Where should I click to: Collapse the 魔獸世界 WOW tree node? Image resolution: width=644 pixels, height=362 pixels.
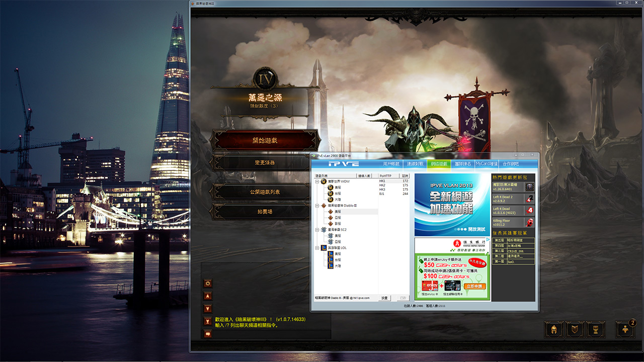coord(317,181)
